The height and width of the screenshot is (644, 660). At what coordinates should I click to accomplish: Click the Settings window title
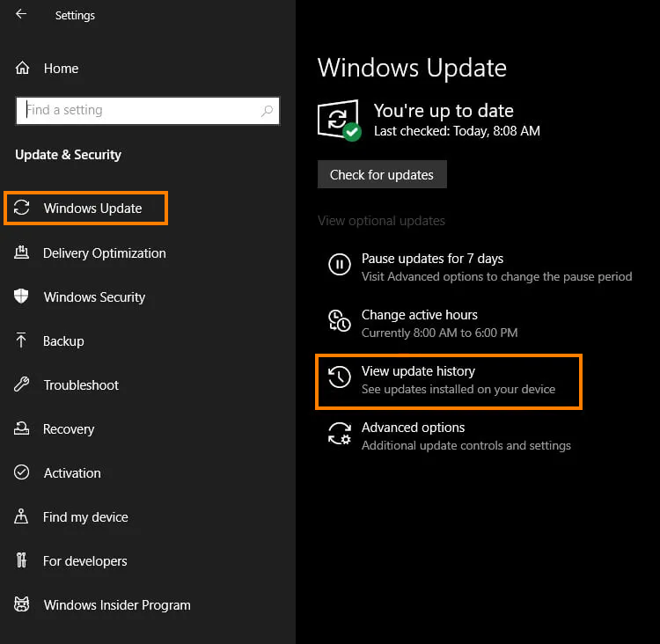pos(75,16)
